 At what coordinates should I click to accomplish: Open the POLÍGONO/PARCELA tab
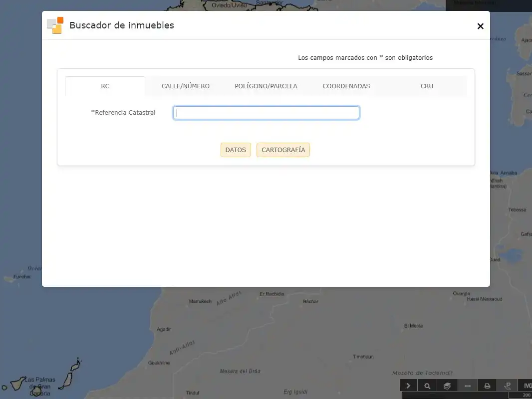pos(266,86)
